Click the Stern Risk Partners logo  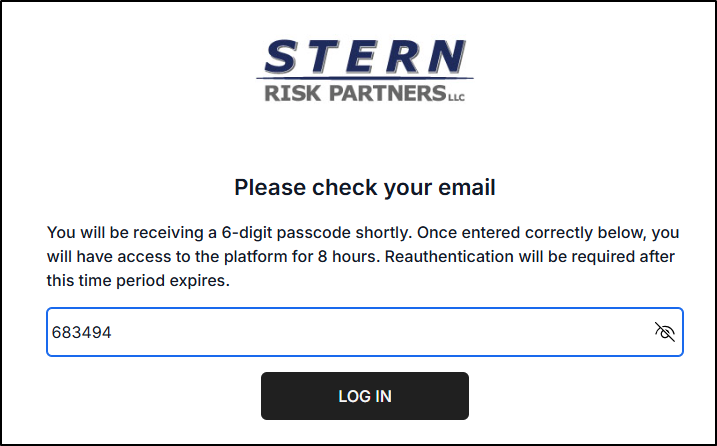point(364,70)
